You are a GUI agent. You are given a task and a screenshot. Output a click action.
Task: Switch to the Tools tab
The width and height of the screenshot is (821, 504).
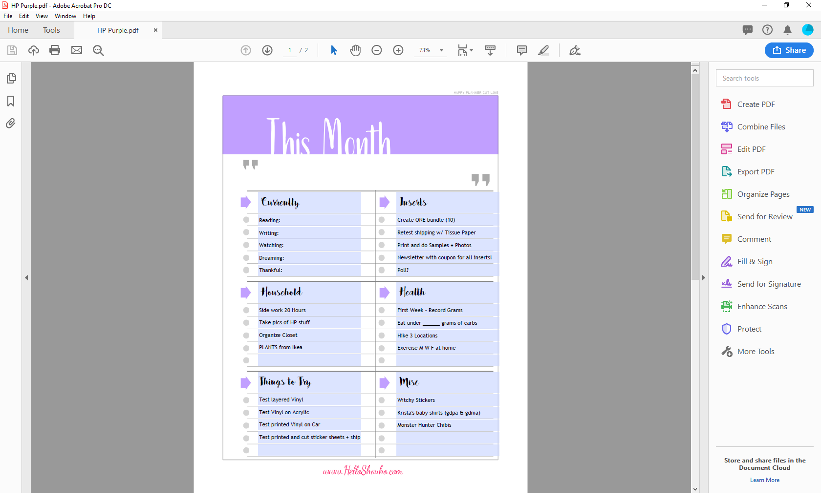(x=51, y=30)
